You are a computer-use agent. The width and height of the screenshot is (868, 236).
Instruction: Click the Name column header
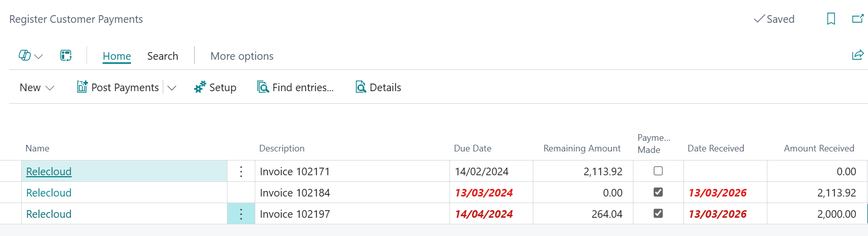(37, 148)
